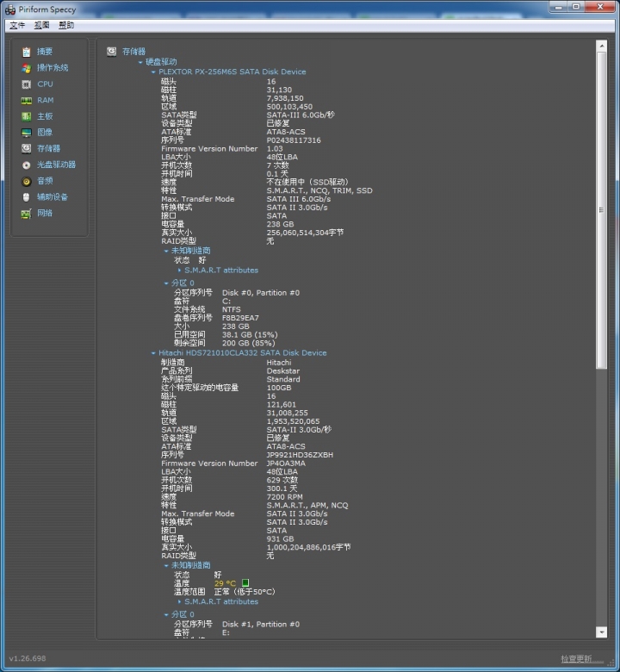The image size is (620, 672).
Task: Click the Speccy app icon in title bar
Action: tap(10, 9)
